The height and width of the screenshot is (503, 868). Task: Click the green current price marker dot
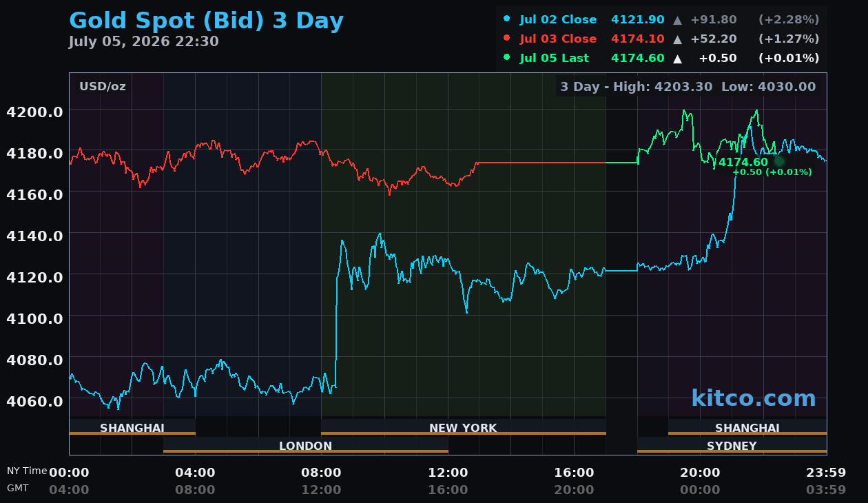tap(779, 161)
